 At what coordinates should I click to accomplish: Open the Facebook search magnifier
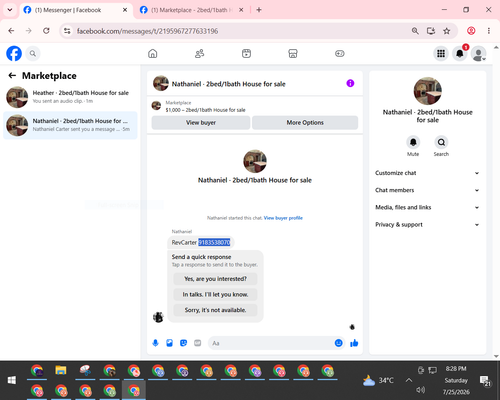[x=33, y=53]
